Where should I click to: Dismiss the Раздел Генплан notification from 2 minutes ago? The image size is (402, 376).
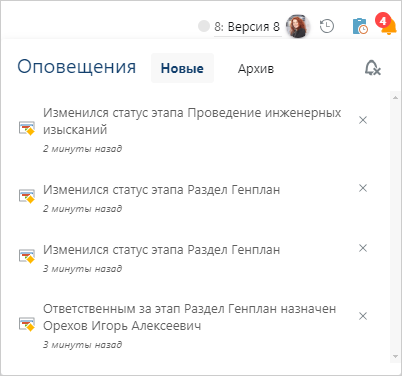click(x=363, y=188)
